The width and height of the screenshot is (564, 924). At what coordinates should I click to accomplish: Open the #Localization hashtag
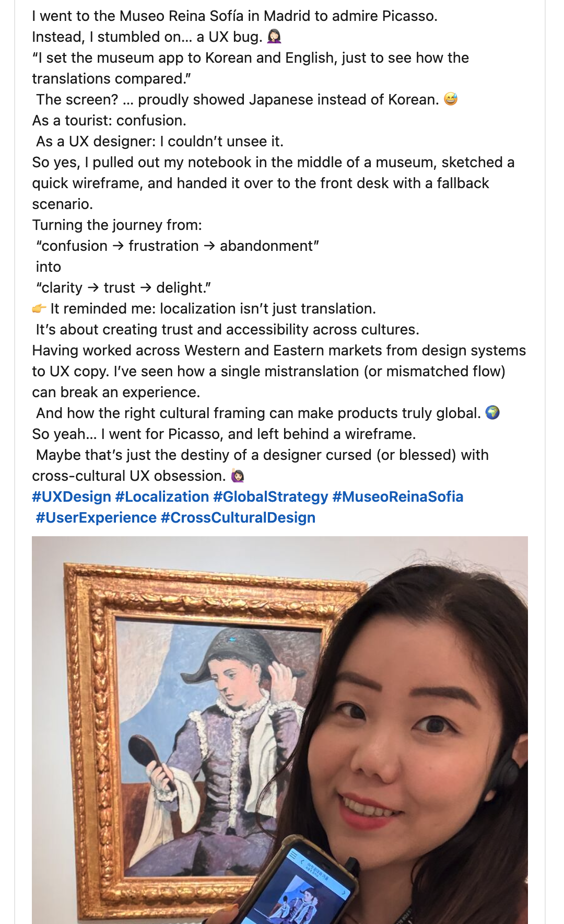(162, 496)
